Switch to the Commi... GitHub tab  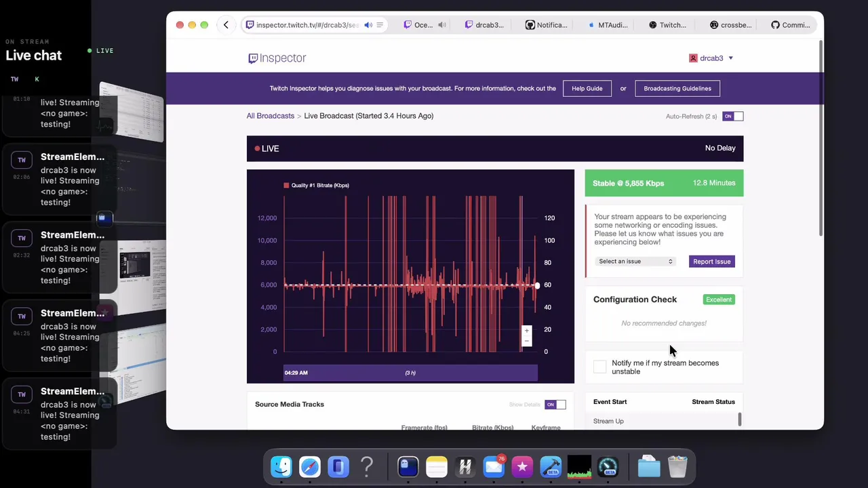click(790, 25)
